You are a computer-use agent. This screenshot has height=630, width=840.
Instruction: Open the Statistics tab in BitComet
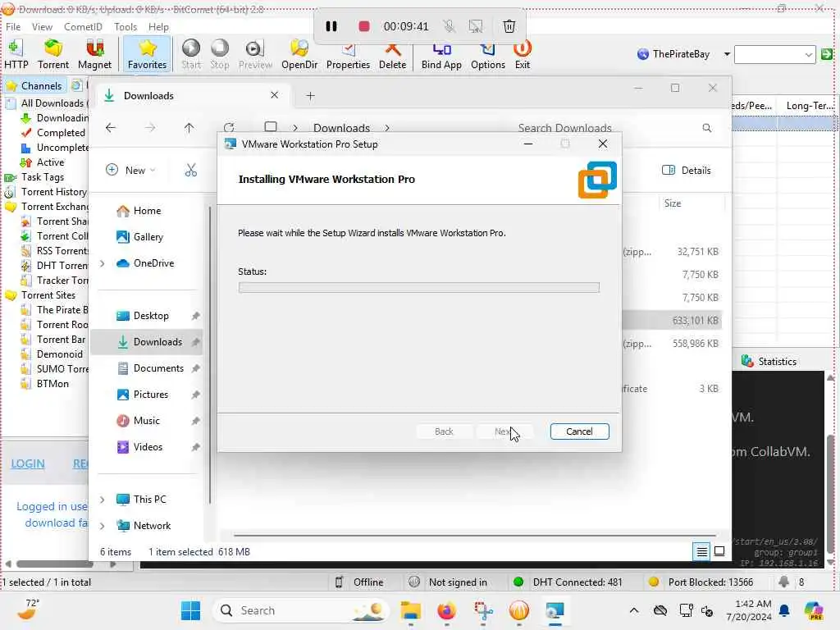tap(769, 362)
